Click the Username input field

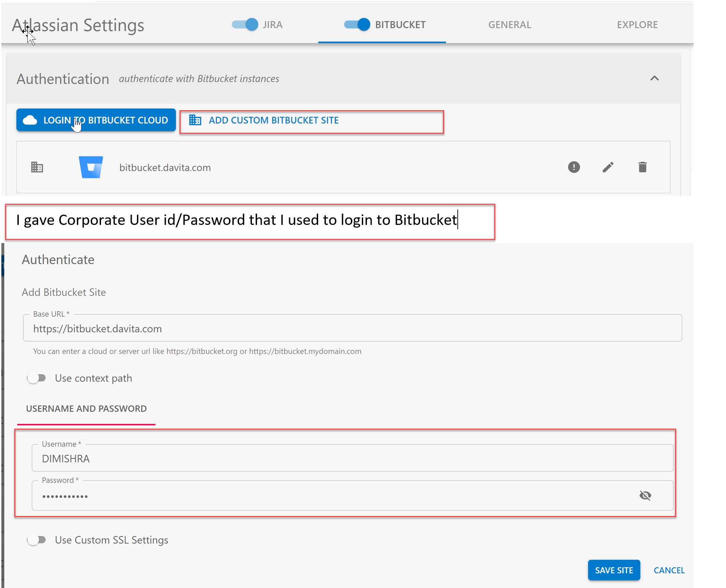(x=352, y=459)
